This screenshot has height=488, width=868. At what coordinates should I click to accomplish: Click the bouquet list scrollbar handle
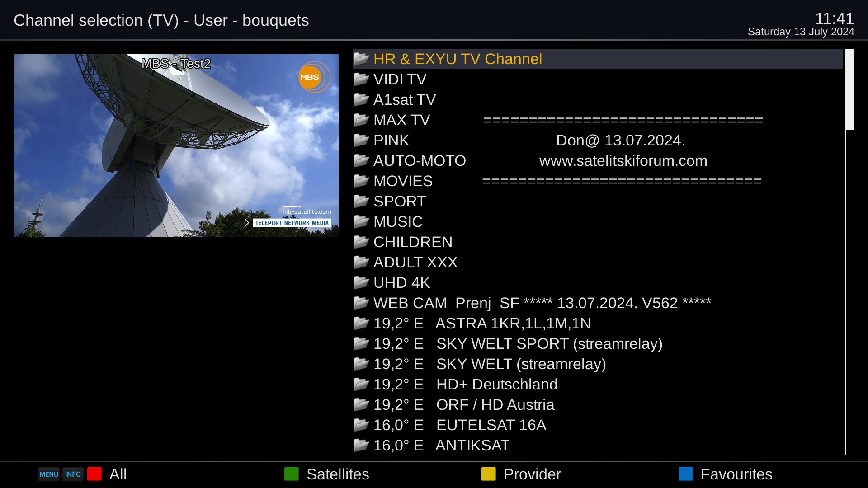tap(850, 90)
